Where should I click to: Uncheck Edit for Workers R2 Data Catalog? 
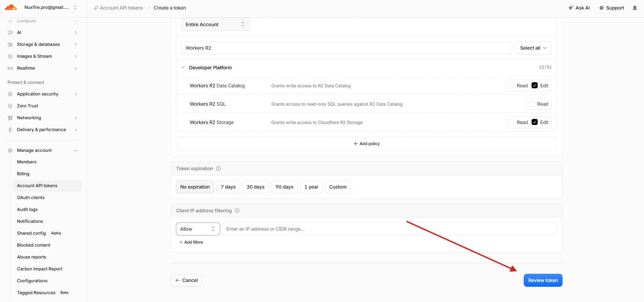(x=535, y=86)
